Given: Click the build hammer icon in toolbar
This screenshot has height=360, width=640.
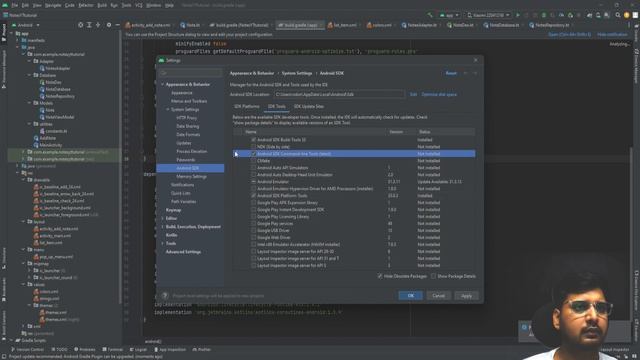Looking at the screenshot, I should coord(430,15).
